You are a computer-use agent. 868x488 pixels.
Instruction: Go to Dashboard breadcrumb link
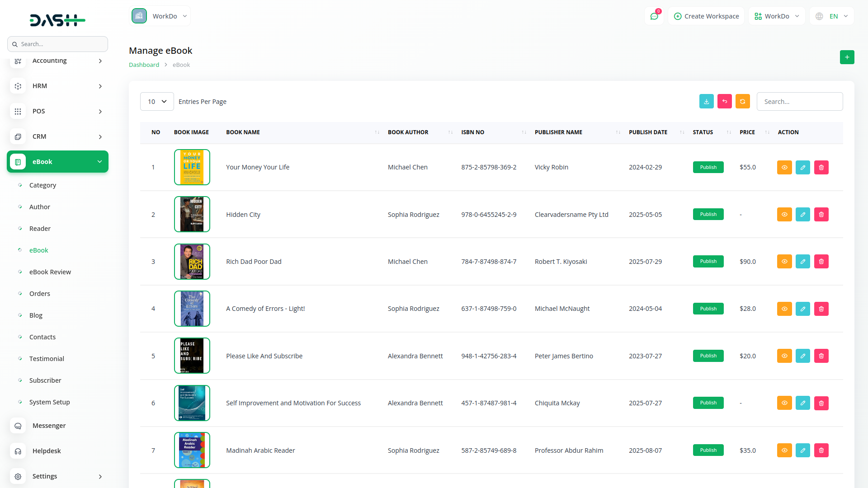coord(144,65)
